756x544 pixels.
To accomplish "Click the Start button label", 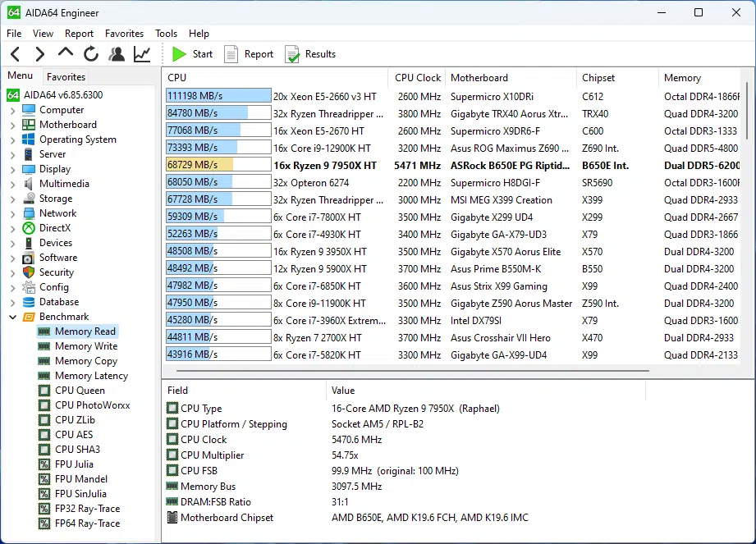I will [203, 54].
